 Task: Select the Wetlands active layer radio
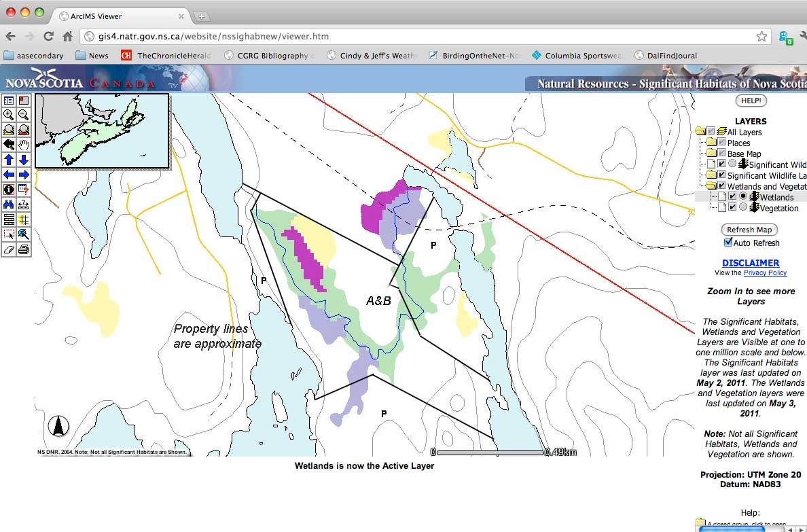click(742, 196)
